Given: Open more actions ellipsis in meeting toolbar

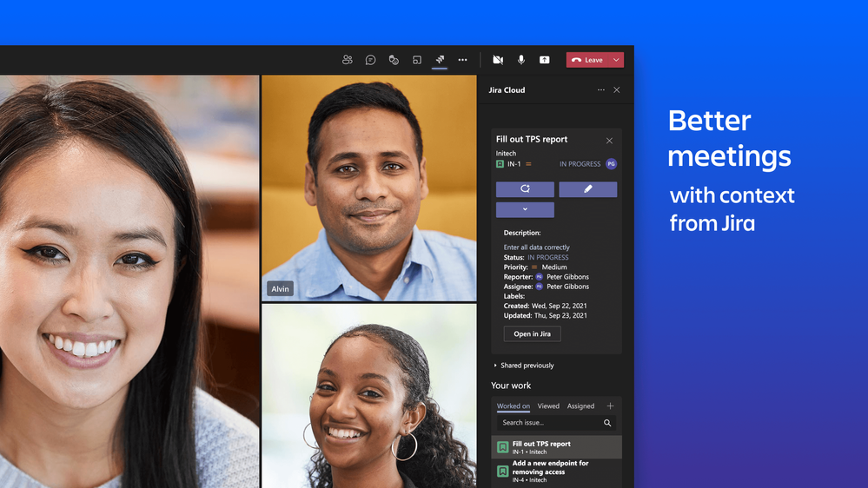Looking at the screenshot, I should click(x=463, y=60).
